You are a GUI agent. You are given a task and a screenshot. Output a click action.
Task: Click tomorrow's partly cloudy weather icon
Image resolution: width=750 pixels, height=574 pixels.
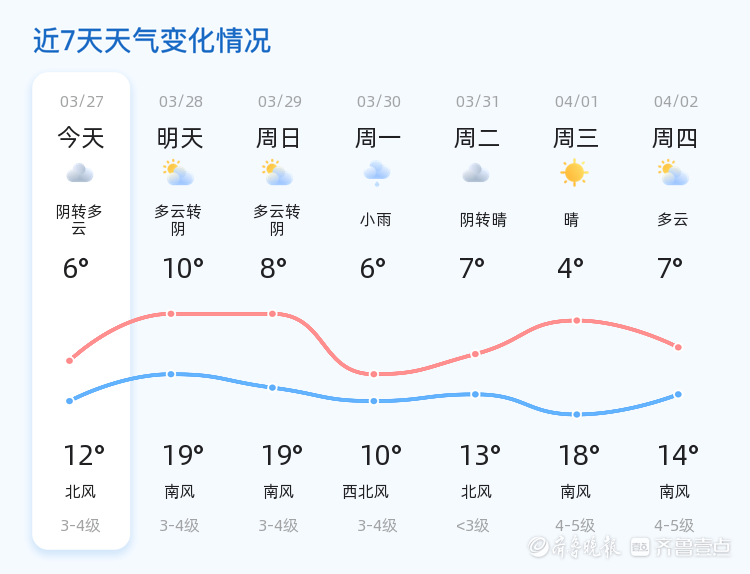point(179,174)
